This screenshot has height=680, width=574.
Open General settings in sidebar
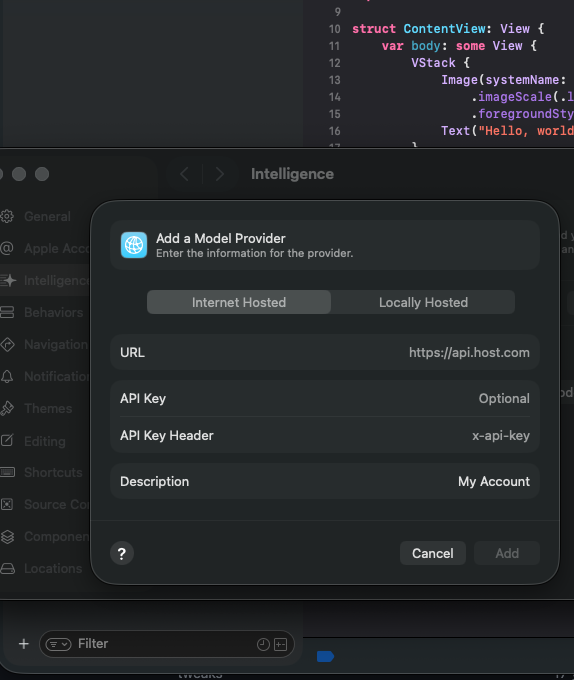[x=47, y=216]
